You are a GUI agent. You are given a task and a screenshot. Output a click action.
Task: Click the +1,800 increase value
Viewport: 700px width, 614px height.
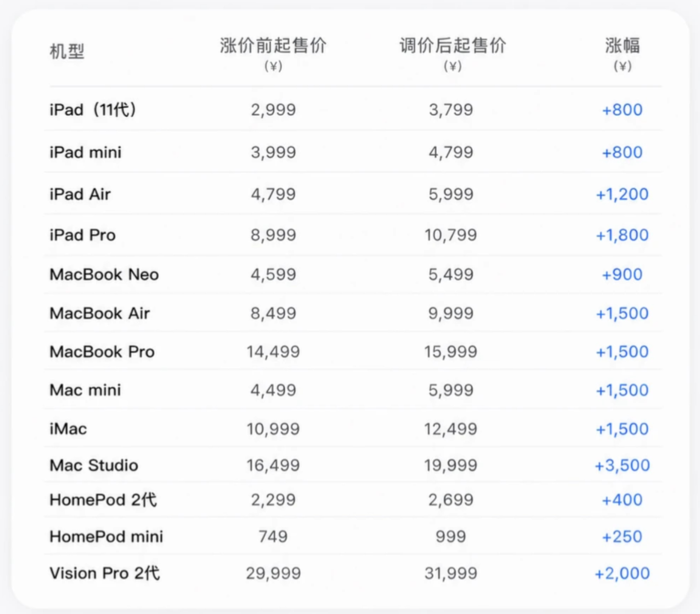pyautogui.click(x=622, y=235)
